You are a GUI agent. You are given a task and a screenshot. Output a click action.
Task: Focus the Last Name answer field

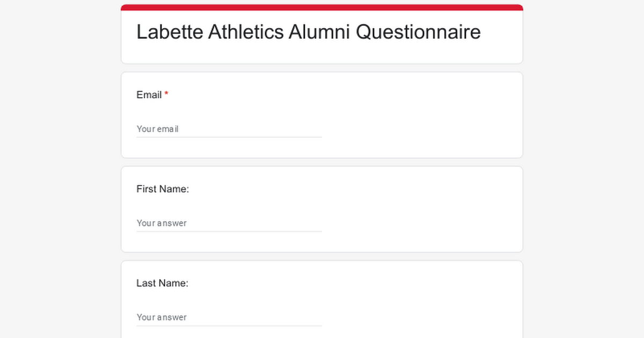tap(229, 317)
